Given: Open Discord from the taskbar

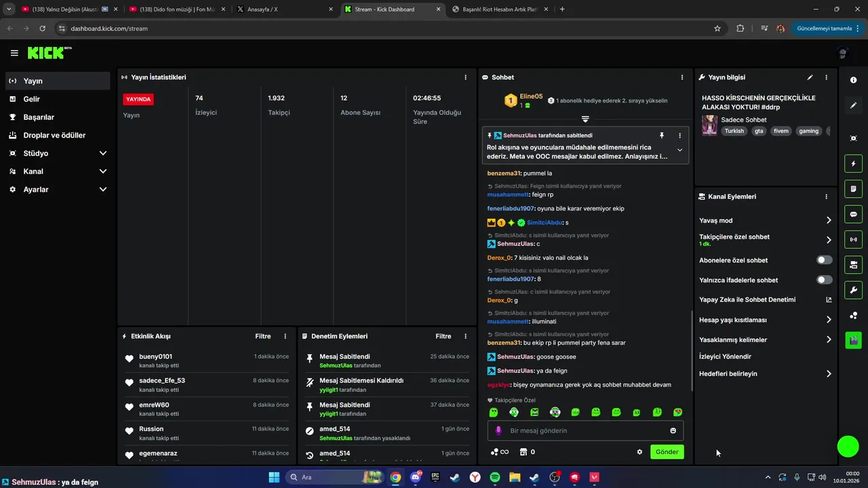Looking at the screenshot, I should (415, 477).
